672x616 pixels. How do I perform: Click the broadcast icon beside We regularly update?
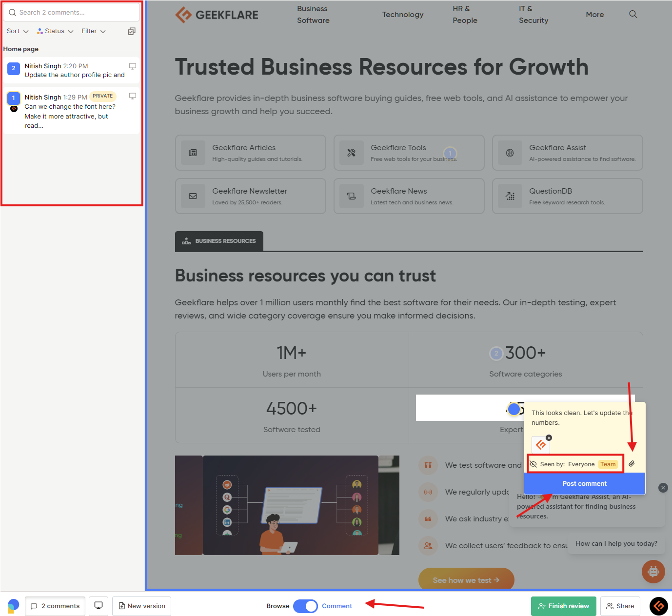click(428, 492)
